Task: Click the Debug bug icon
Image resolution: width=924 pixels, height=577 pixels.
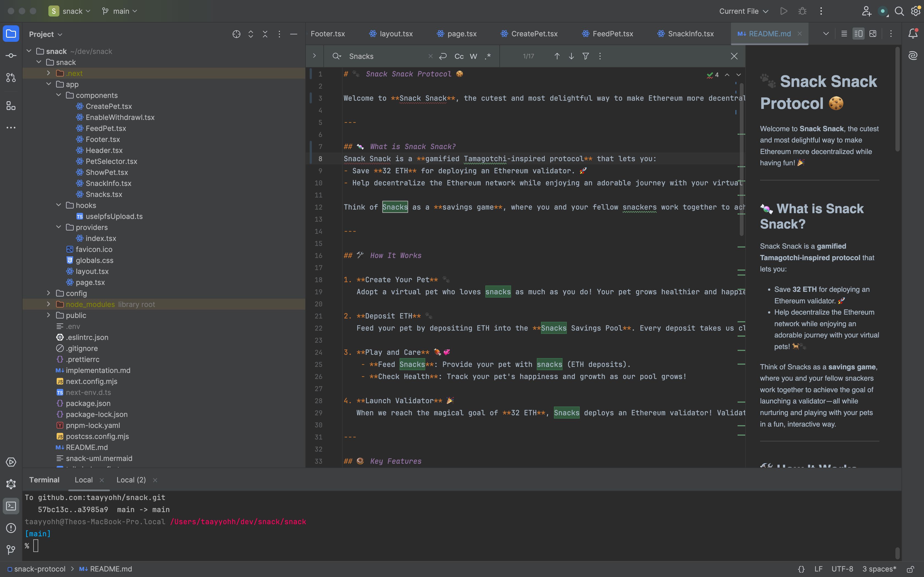Action: [802, 11]
